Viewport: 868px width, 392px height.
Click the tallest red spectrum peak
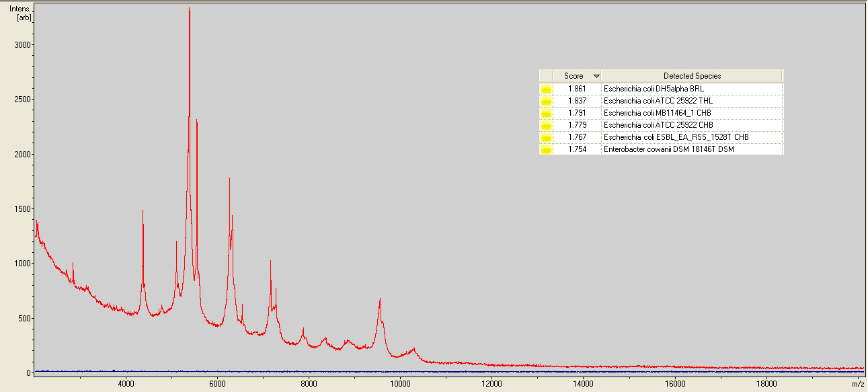(x=190, y=11)
